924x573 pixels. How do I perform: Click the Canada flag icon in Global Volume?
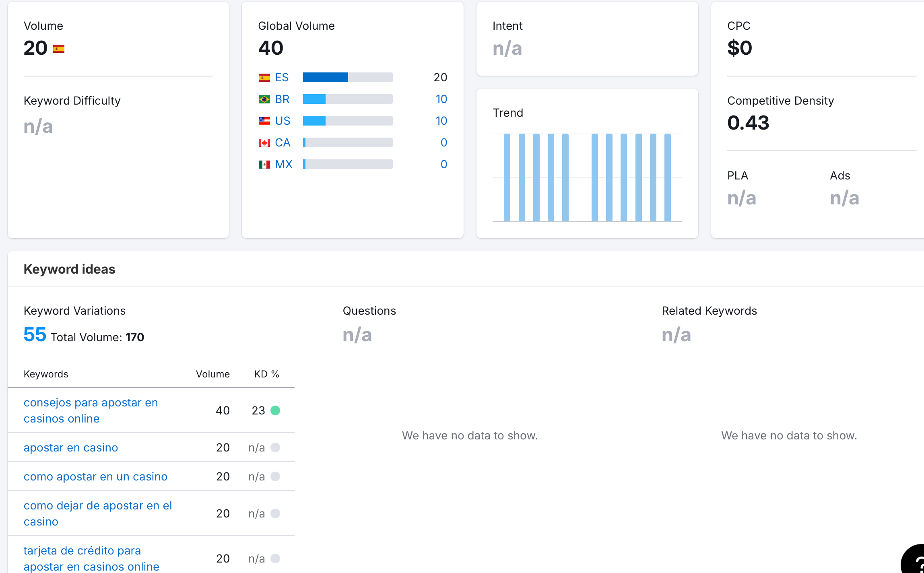264,142
